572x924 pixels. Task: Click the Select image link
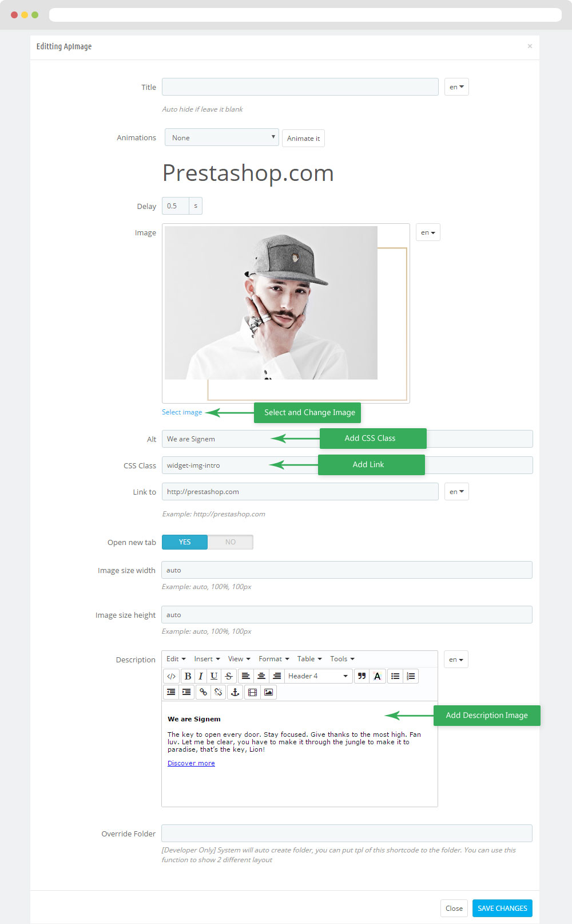(182, 412)
